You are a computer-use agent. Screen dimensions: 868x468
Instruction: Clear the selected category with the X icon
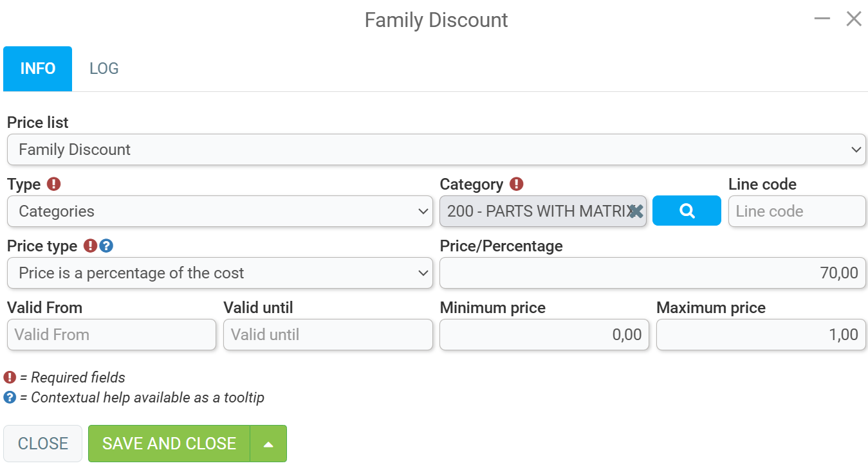636,212
